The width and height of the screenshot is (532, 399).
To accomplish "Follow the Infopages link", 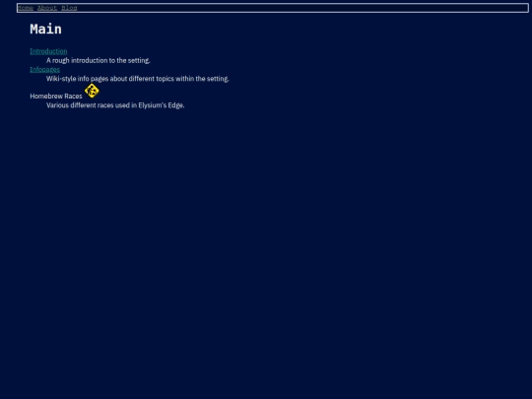I will click(44, 70).
